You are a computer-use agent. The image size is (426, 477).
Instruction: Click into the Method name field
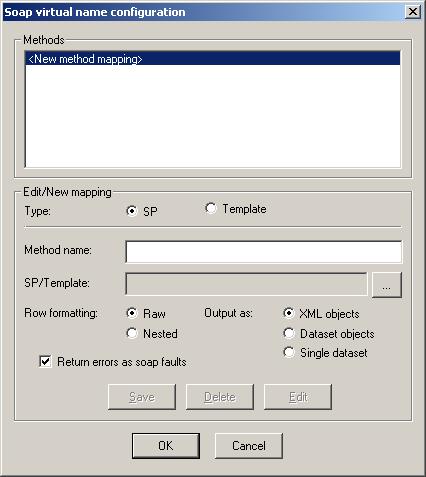[x=264, y=252]
